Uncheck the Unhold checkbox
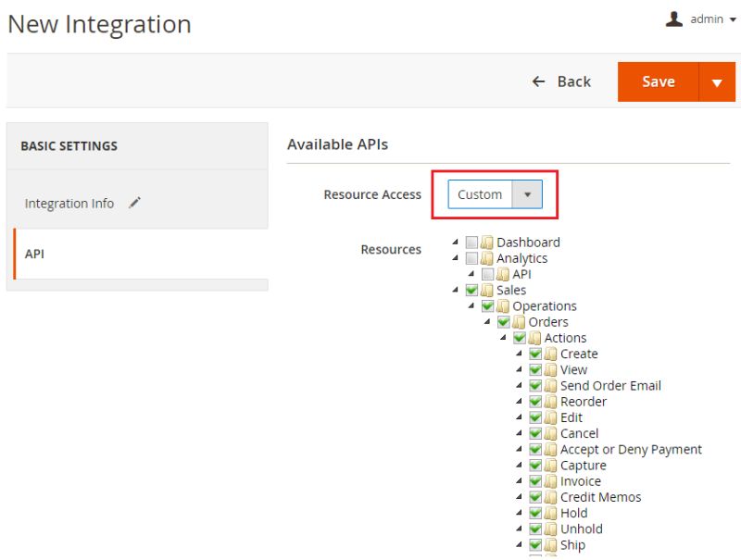Image resolution: width=741 pixels, height=560 pixels. [535, 529]
